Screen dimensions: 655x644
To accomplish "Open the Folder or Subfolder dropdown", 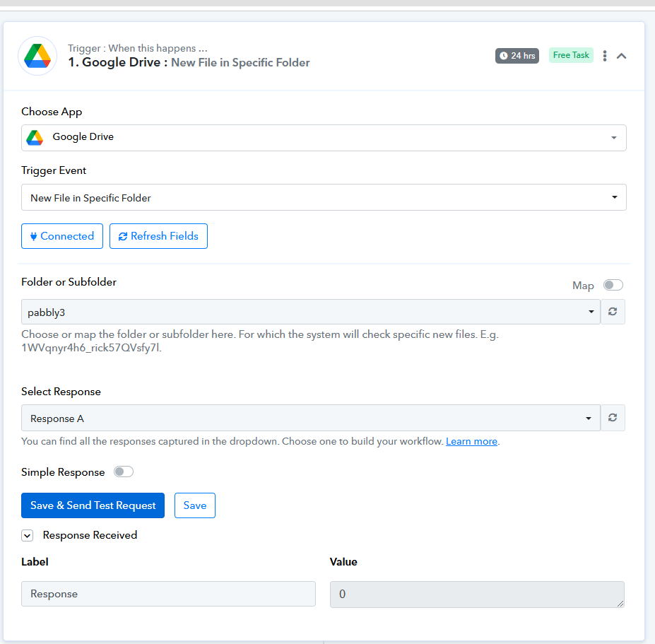I will click(311, 312).
